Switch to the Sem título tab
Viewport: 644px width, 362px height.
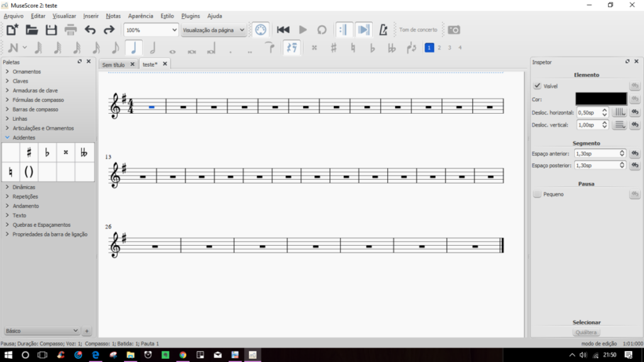tap(114, 64)
